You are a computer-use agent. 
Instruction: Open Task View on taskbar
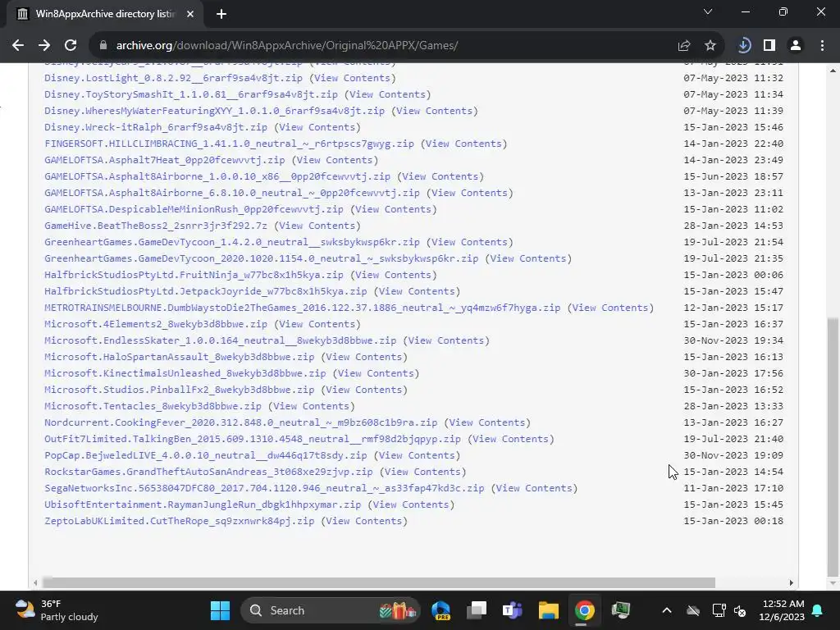477,610
